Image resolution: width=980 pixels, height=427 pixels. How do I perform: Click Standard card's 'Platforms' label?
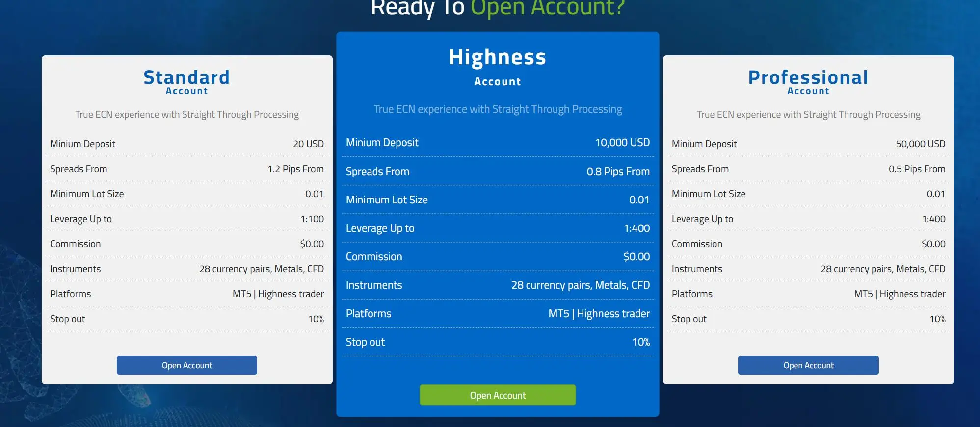tap(71, 294)
